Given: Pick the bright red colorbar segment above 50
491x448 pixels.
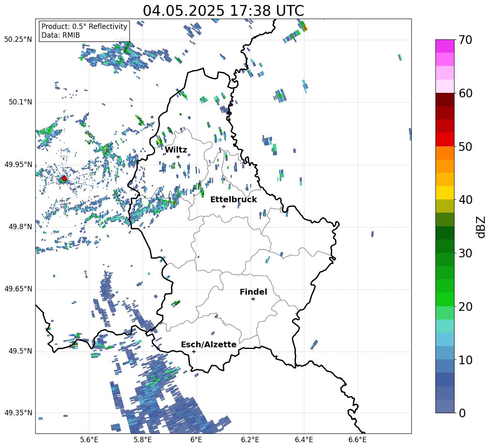Looking at the screenshot, I should (x=445, y=140).
